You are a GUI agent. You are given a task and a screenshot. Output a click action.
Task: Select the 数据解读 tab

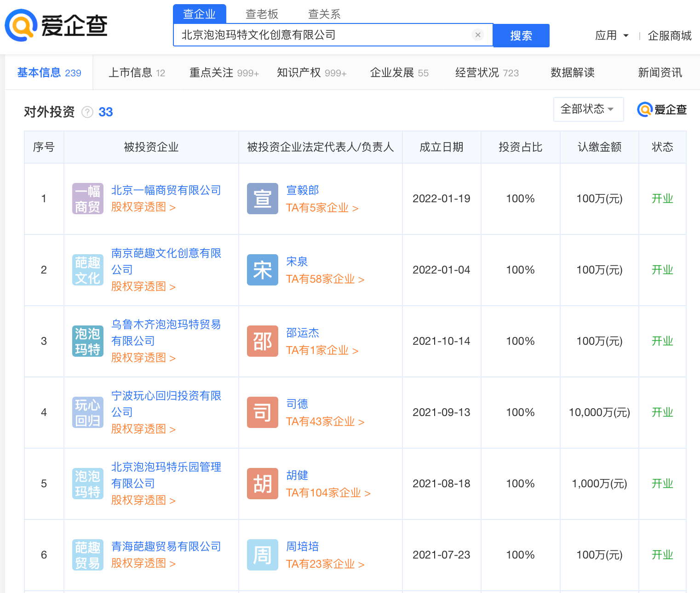coord(573,73)
